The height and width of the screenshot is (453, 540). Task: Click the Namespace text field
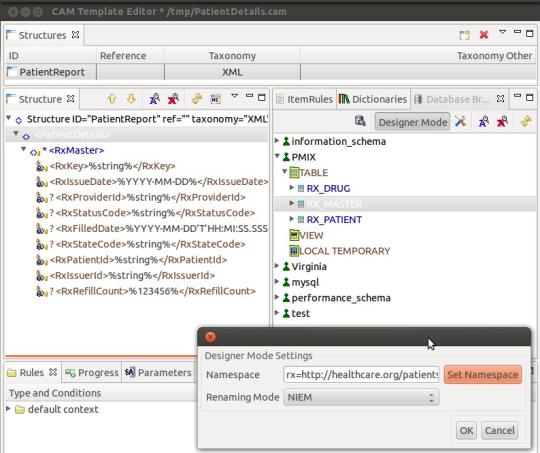[x=361, y=374]
